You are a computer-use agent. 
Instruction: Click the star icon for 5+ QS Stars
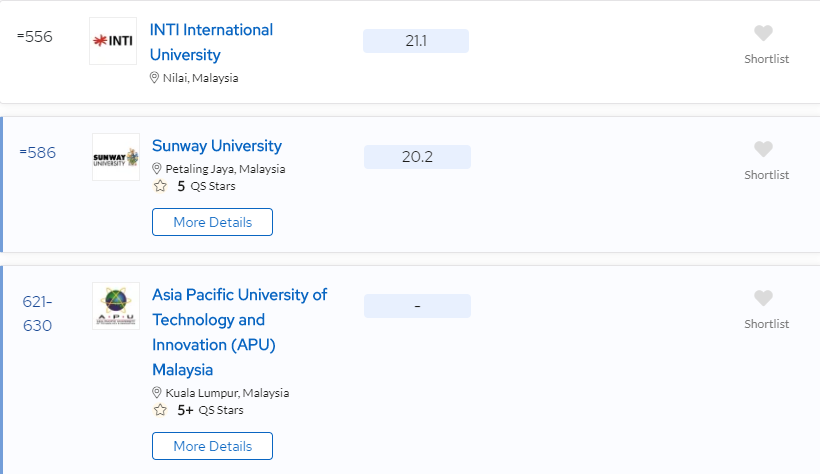pyautogui.click(x=160, y=410)
